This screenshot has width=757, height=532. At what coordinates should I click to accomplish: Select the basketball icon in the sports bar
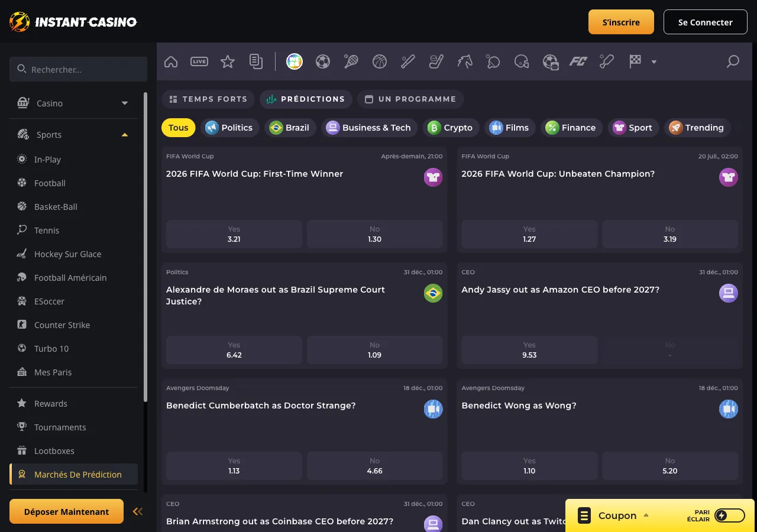380,61
